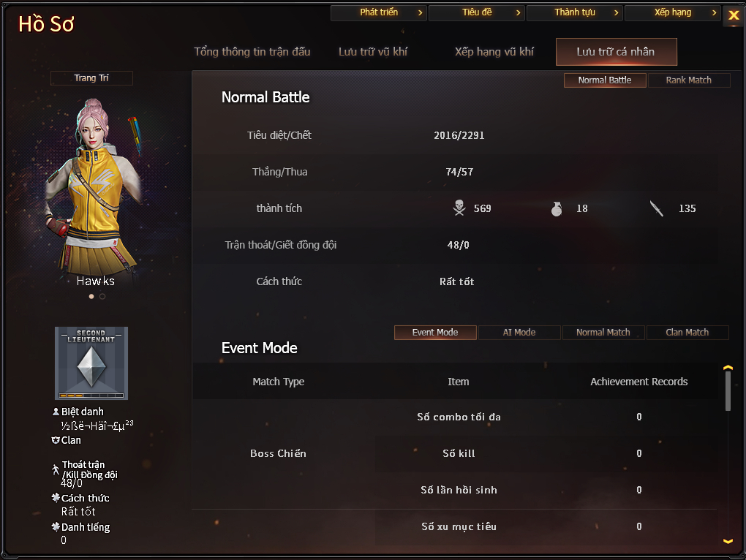Open the Lưu trữ vũ khí tab
The image size is (746, 560).
[x=373, y=52]
